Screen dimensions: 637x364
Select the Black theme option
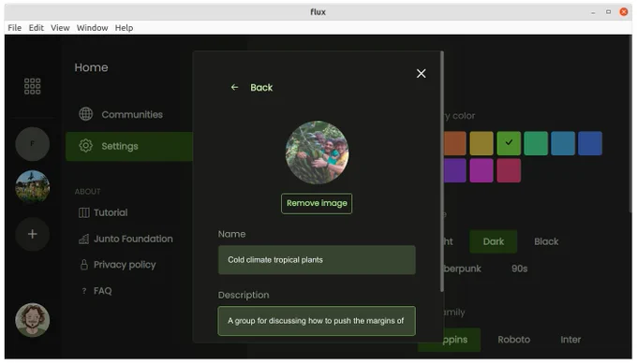[x=546, y=241]
